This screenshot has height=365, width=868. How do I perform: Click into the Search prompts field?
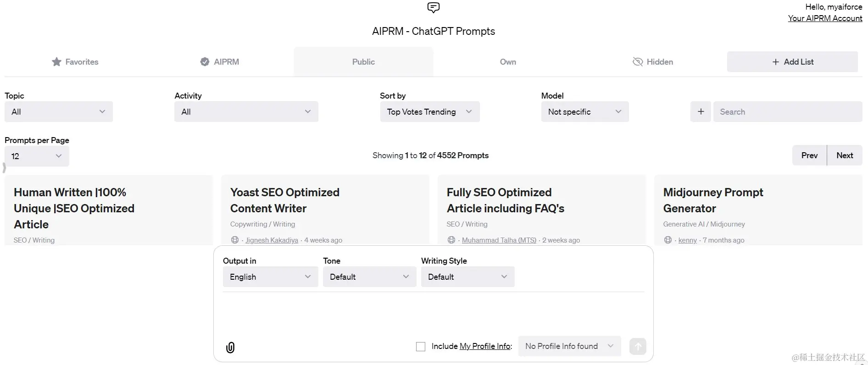click(788, 111)
